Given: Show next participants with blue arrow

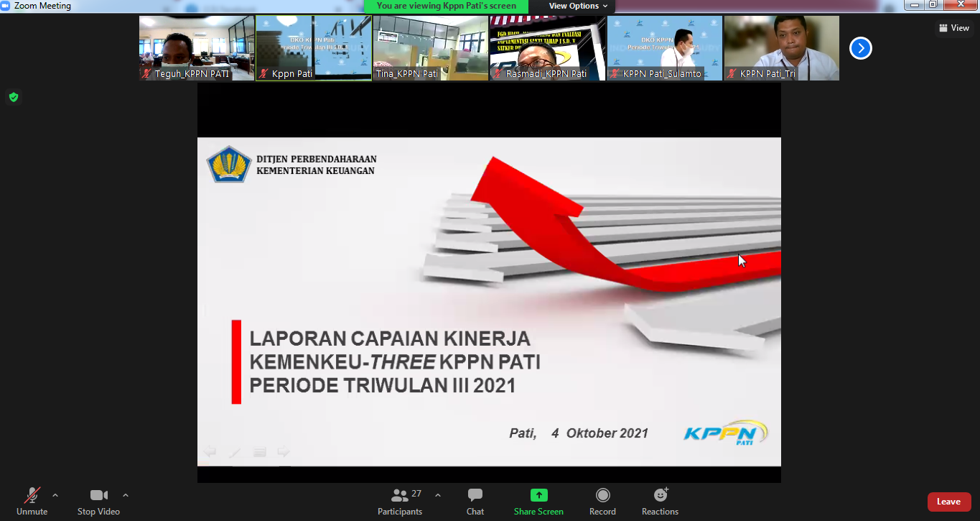Looking at the screenshot, I should click(860, 48).
